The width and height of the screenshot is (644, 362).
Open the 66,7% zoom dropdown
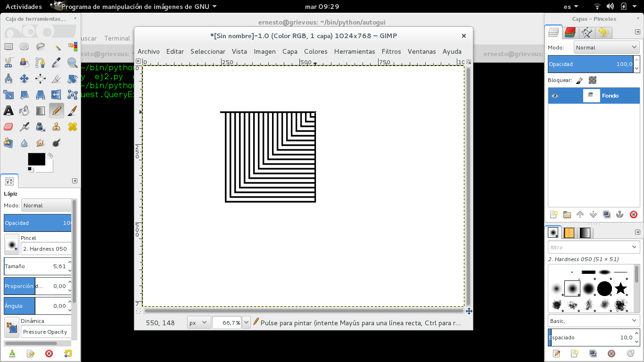246,323
